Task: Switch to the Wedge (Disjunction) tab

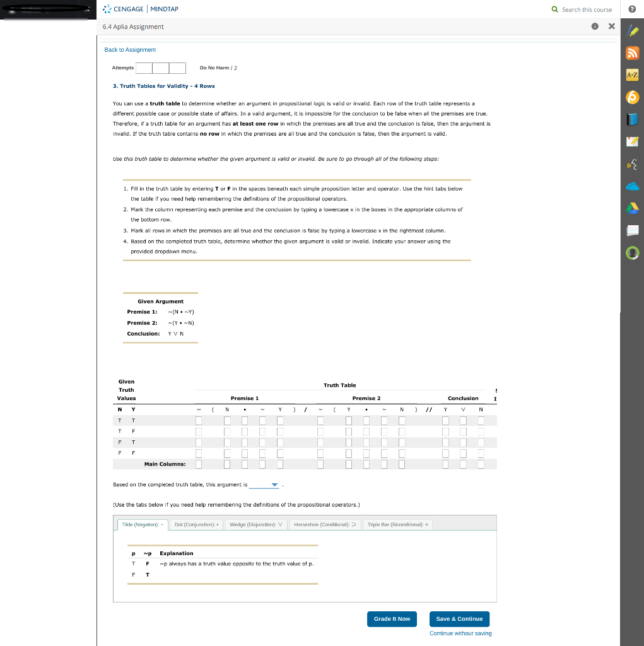Action: coord(255,523)
